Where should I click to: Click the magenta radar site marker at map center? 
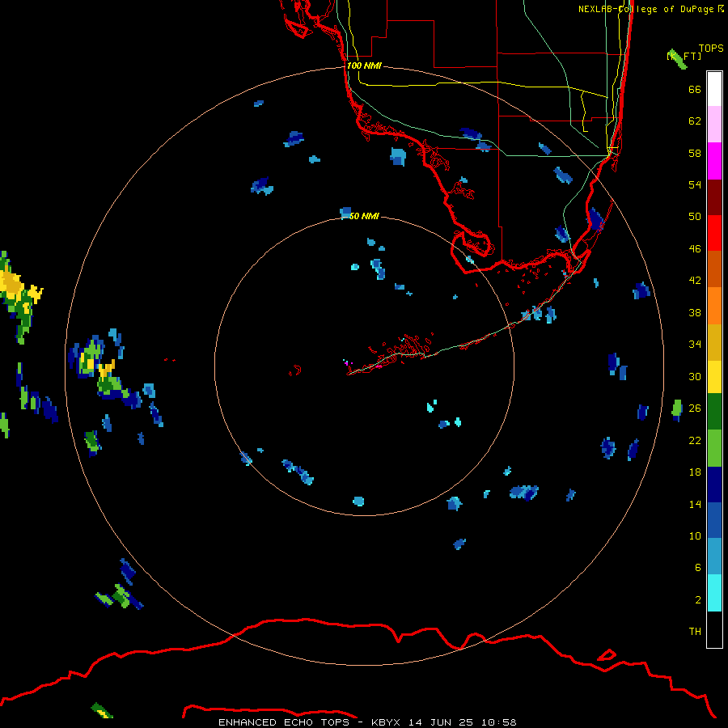tap(347, 362)
